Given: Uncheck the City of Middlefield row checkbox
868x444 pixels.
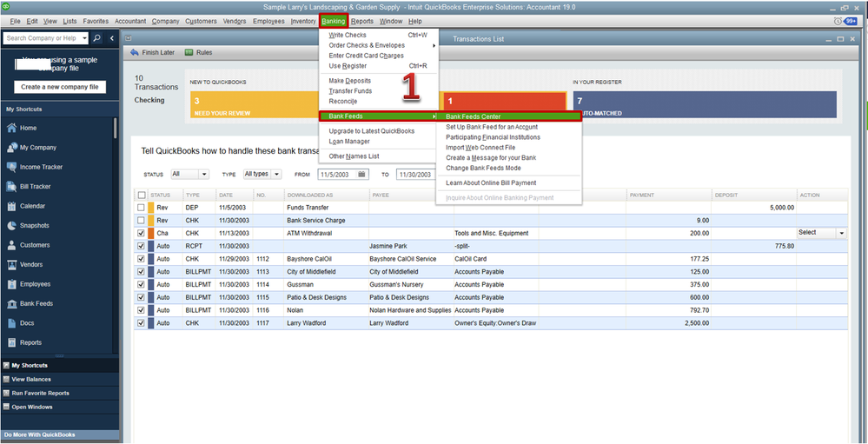Looking at the screenshot, I should pos(141,271).
